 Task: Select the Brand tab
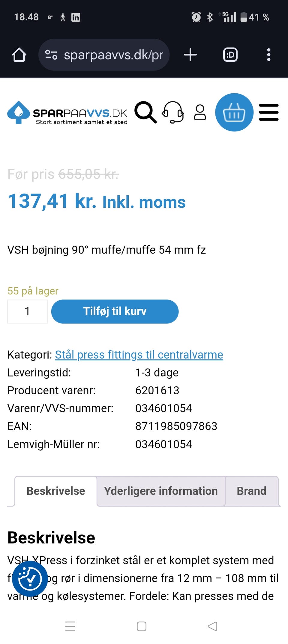click(251, 491)
